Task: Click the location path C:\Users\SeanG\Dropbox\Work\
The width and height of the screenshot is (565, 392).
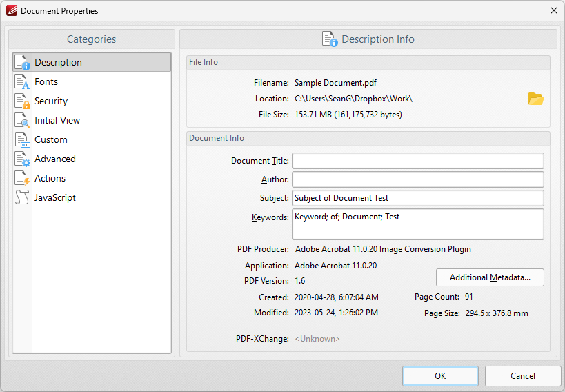Action: 353,99
